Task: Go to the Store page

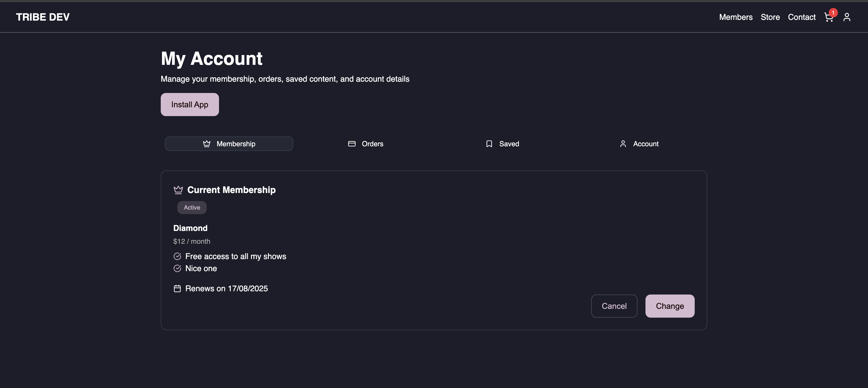Action: point(770,17)
